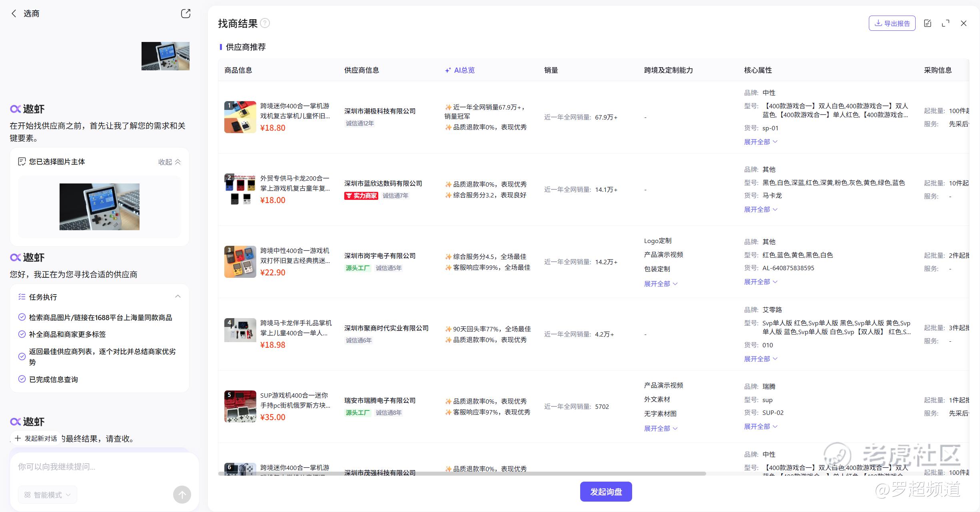Click the 导出报告 button
980x512 pixels.
(x=892, y=23)
